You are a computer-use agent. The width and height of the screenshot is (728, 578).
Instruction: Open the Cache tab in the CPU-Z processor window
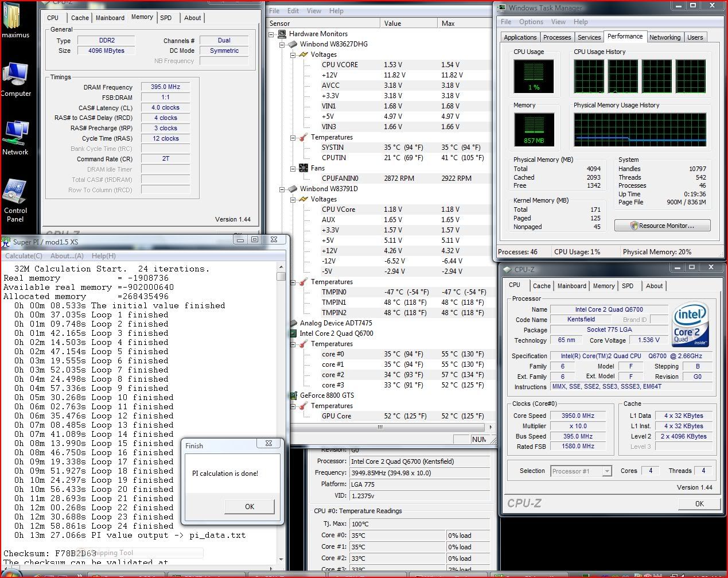542,286
